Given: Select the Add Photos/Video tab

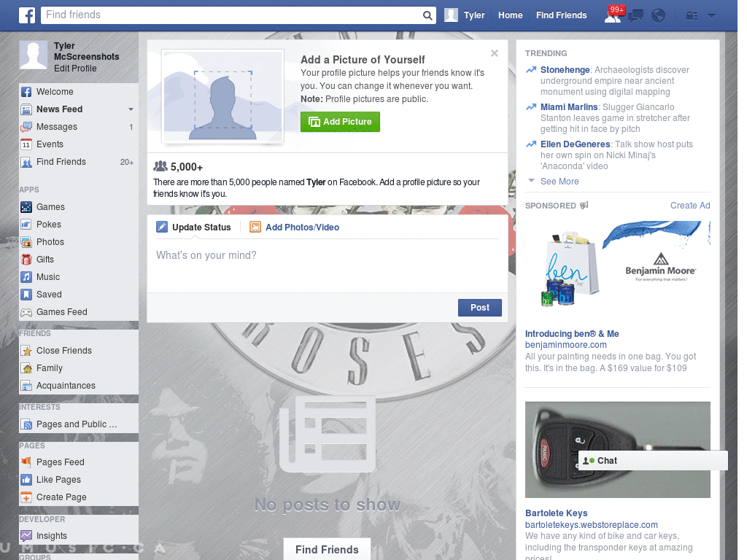Looking at the screenshot, I should tap(295, 227).
